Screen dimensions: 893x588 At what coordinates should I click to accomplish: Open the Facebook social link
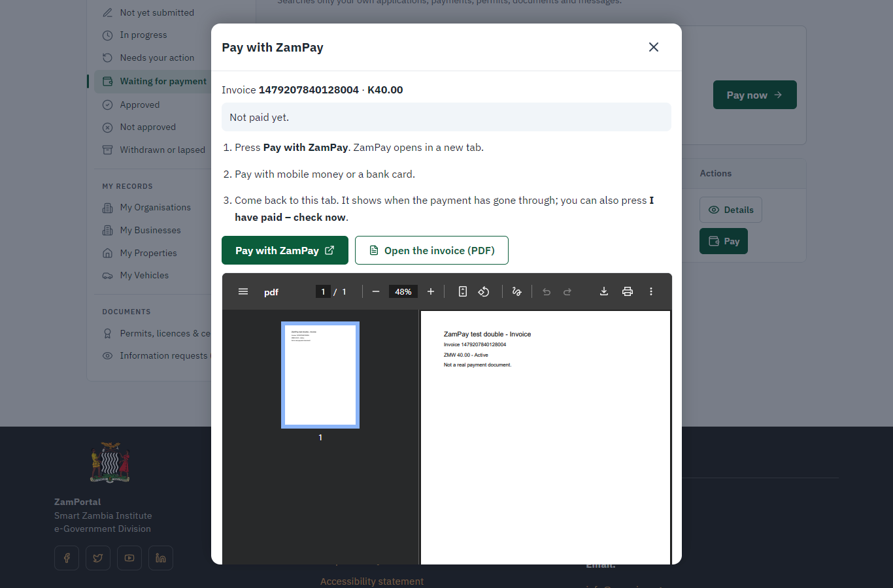(67, 558)
